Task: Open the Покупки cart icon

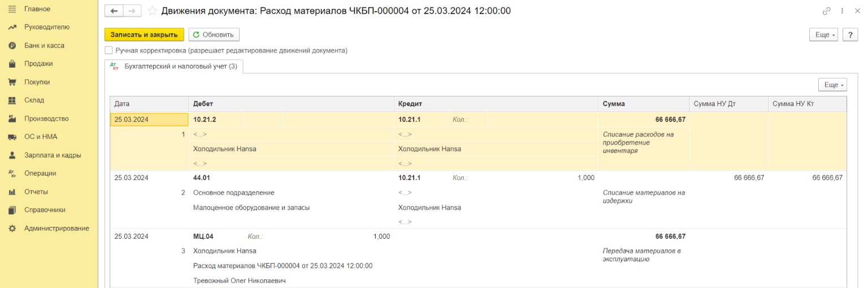Action: tap(12, 82)
